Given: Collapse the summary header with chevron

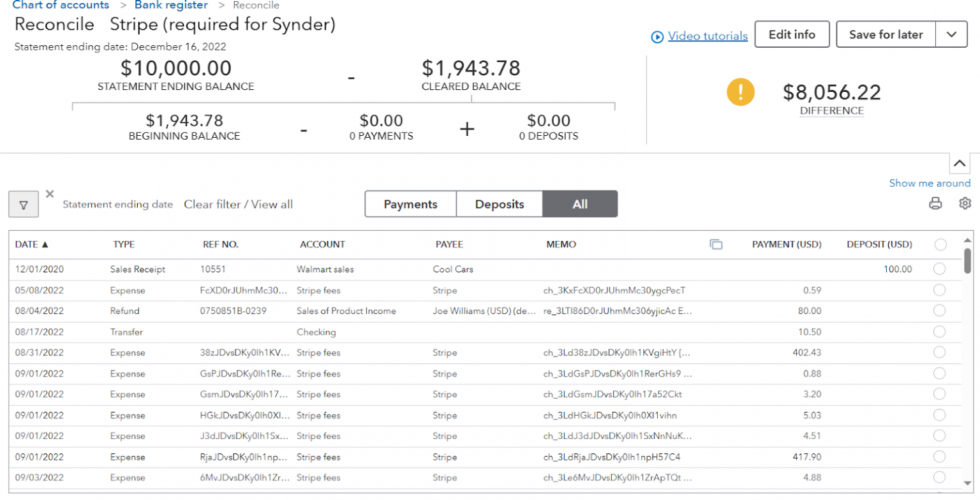Looking at the screenshot, I should [x=960, y=164].
